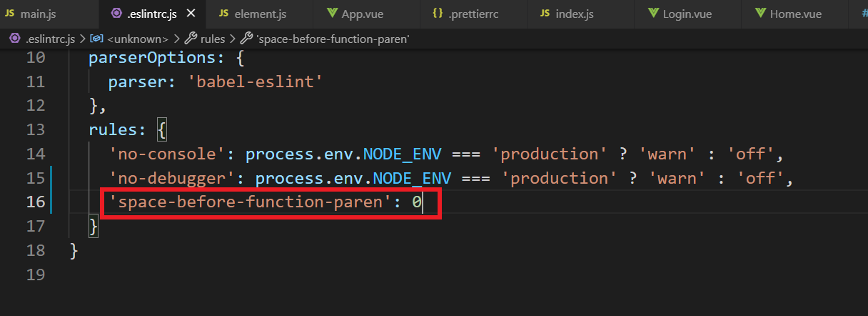The height and width of the screenshot is (316, 868).
Task: Click the JS icon on index.js tab
Action: 545,14
